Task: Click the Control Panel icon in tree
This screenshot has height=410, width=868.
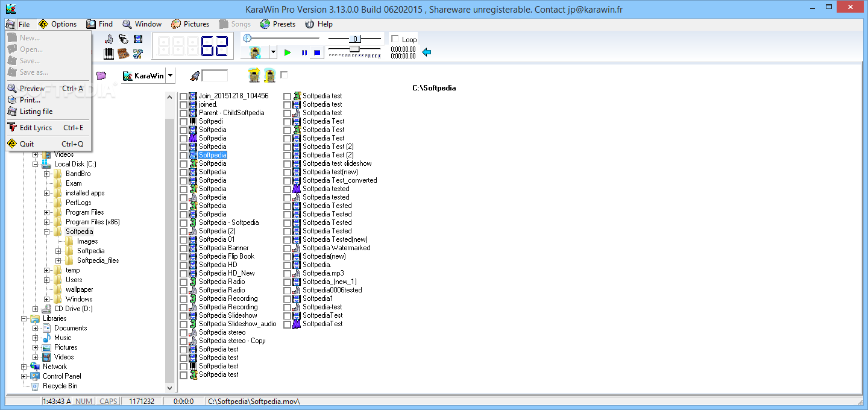Action: click(35, 376)
